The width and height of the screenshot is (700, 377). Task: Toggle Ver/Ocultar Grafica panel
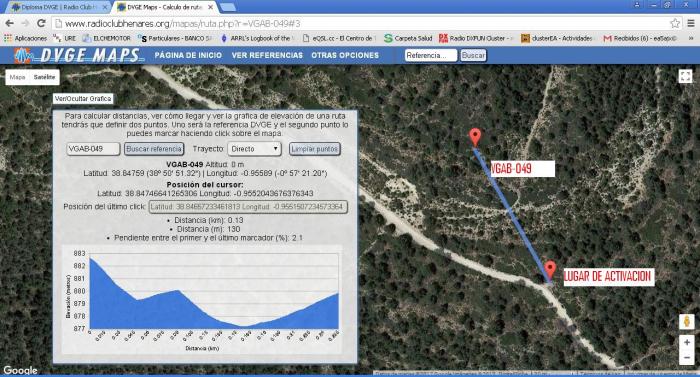pos(83,99)
